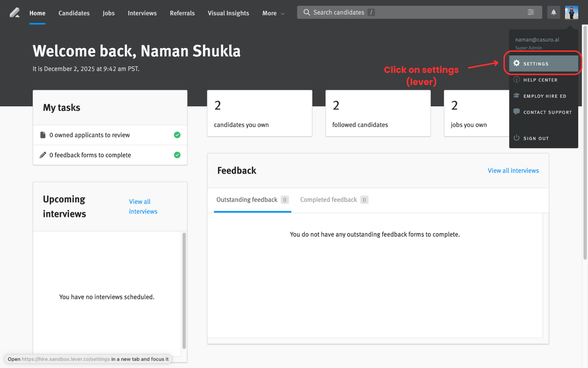Click the Welcome back, Naman Shukla heading
This screenshot has width=588, height=368.
point(137,51)
